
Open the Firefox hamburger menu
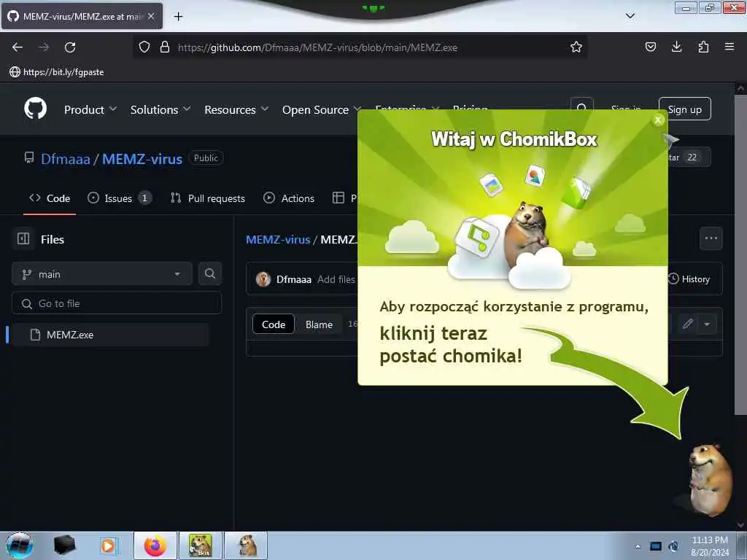coord(729,47)
